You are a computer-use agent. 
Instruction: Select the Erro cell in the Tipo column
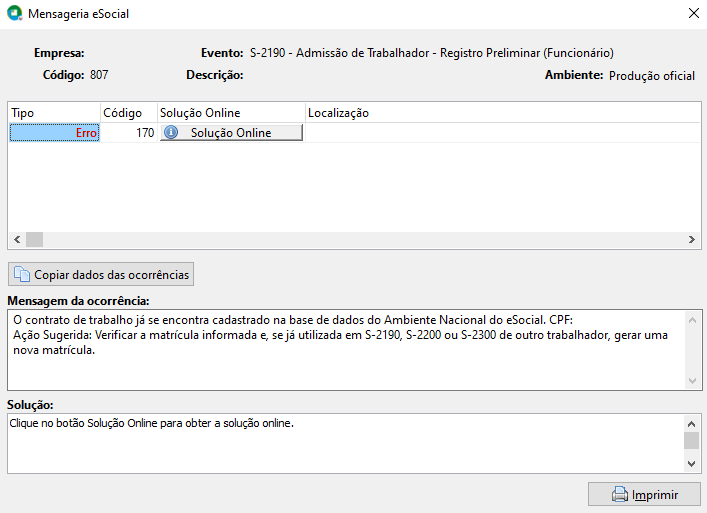55,133
